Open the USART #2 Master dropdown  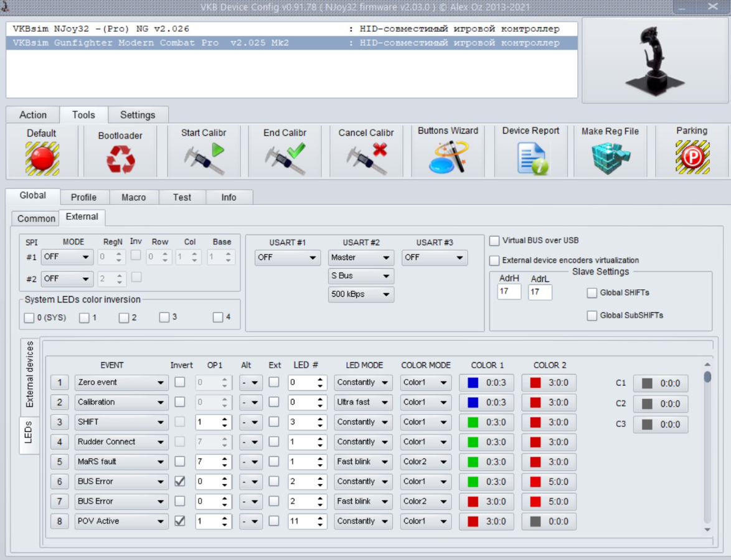(x=361, y=258)
